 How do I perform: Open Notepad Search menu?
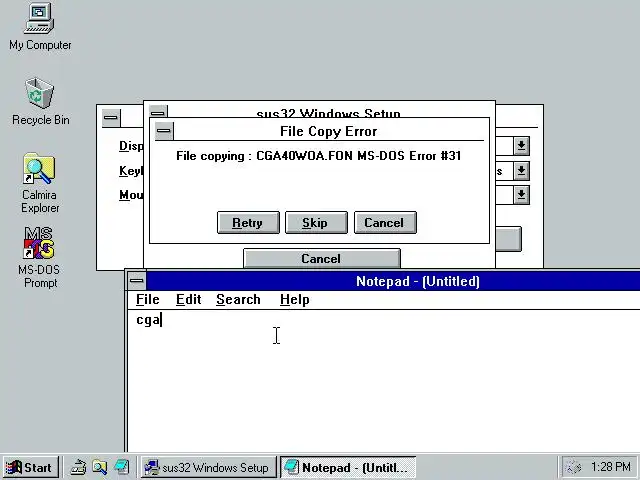238,300
